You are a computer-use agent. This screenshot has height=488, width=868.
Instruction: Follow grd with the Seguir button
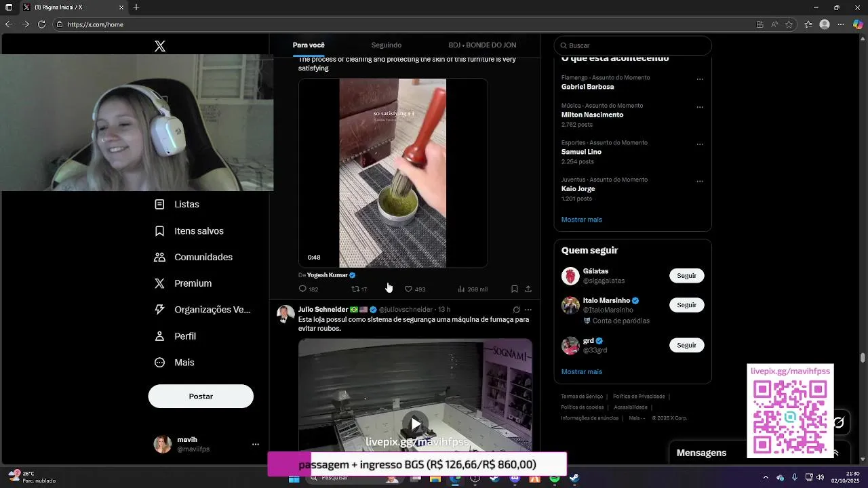tap(686, 345)
